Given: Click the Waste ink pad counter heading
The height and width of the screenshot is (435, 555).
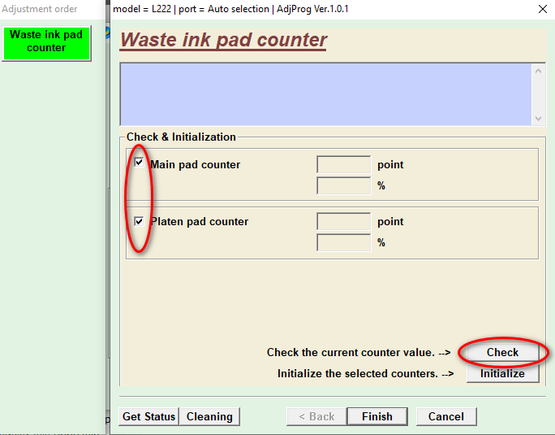Looking at the screenshot, I should (x=223, y=40).
